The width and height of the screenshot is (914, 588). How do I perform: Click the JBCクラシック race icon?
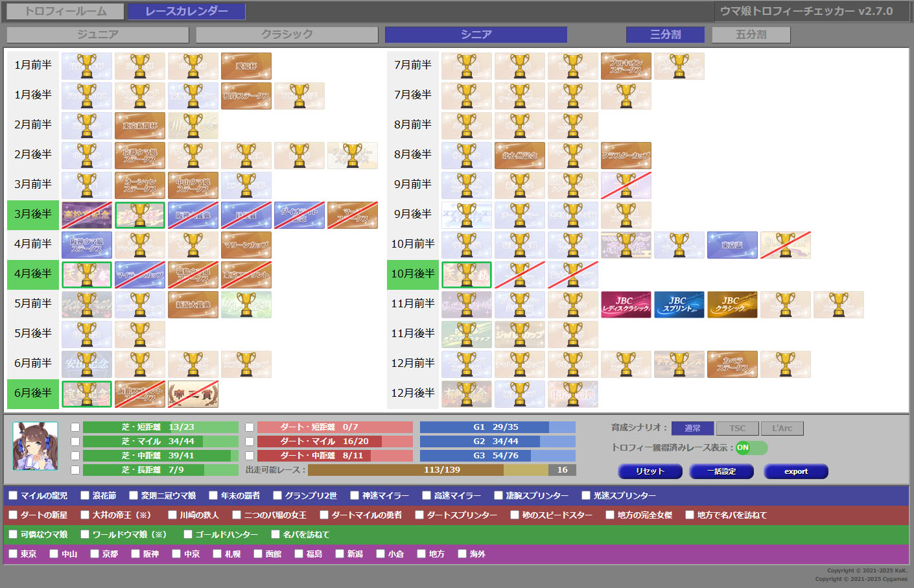pyautogui.click(x=732, y=305)
